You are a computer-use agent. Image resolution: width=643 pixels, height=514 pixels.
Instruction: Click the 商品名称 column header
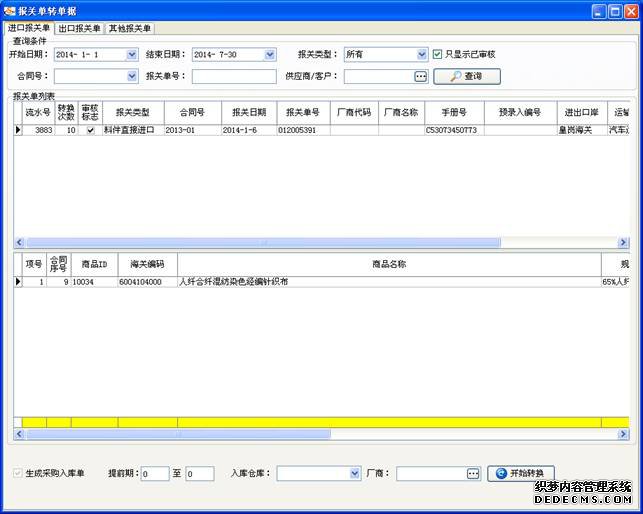point(389,264)
